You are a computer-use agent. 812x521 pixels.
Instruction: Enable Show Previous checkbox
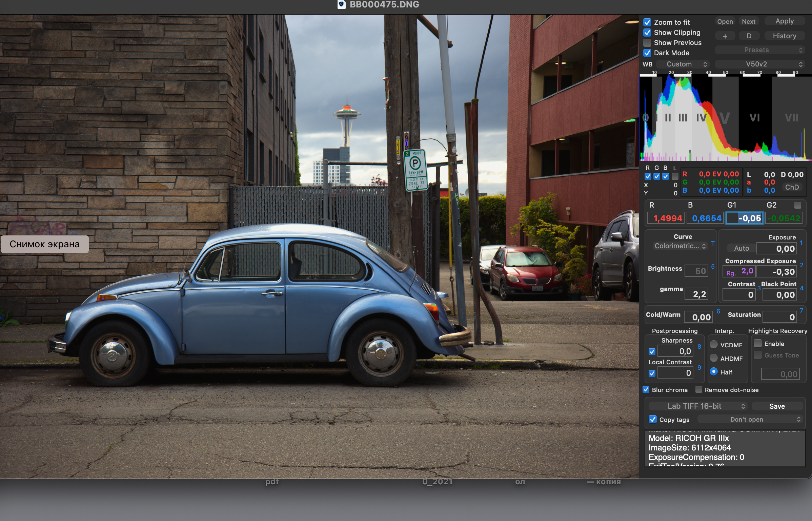[647, 43]
